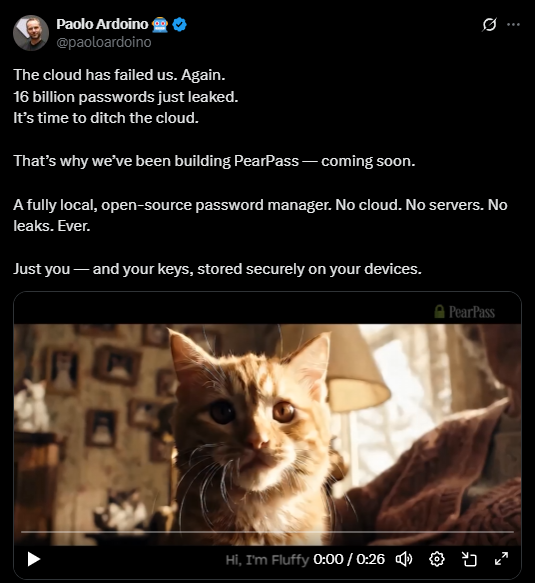Open picture-in-picture mode icon

[x=469, y=559]
